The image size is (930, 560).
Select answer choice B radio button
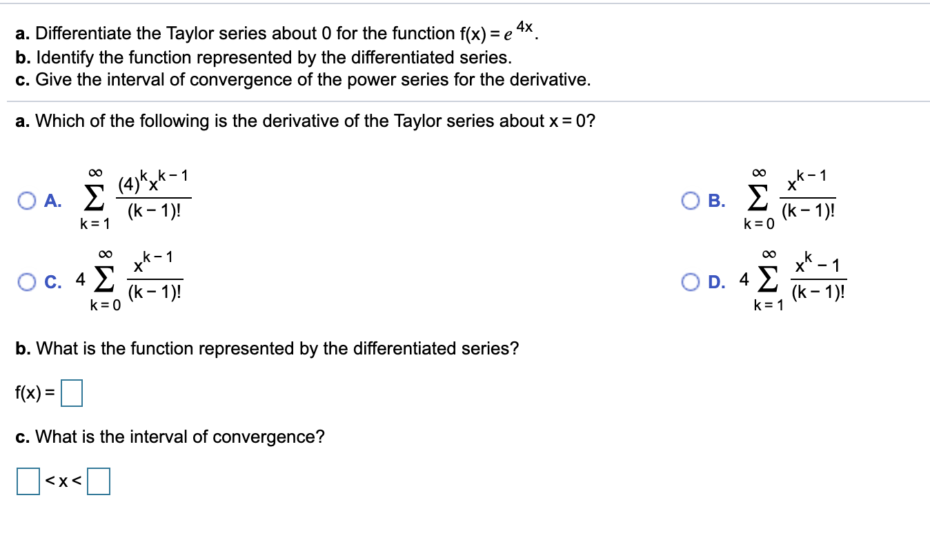click(692, 199)
